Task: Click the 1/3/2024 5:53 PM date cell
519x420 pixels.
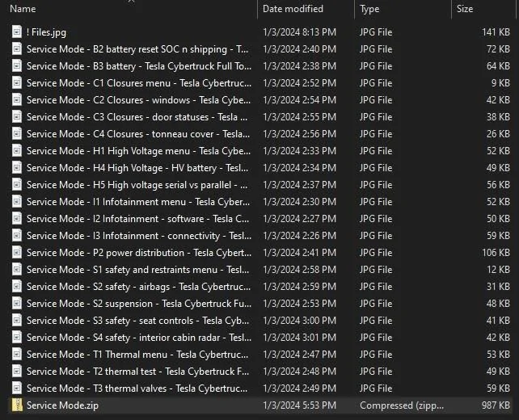Action: 300,405
